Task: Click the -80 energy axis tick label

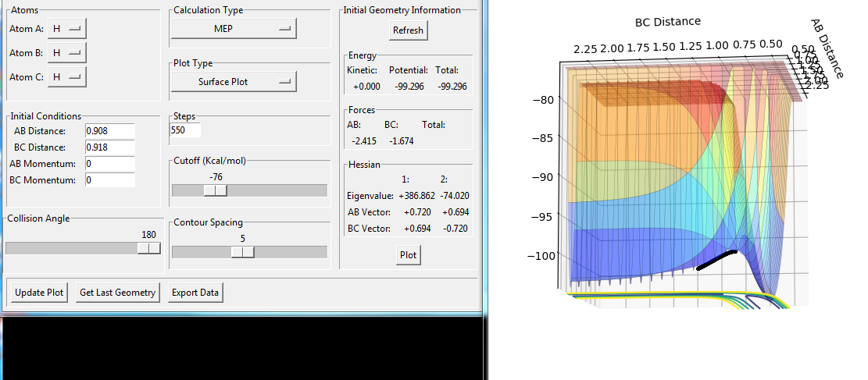Action: tap(543, 100)
